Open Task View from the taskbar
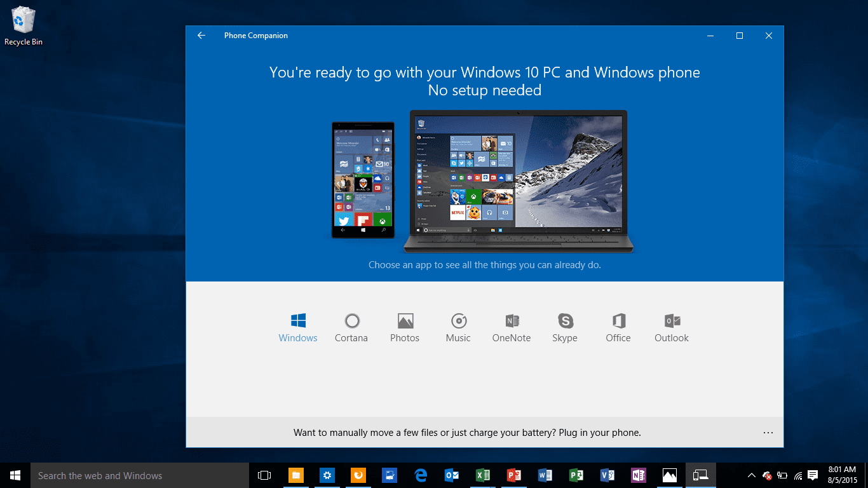 pyautogui.click(x=264, y=475)
